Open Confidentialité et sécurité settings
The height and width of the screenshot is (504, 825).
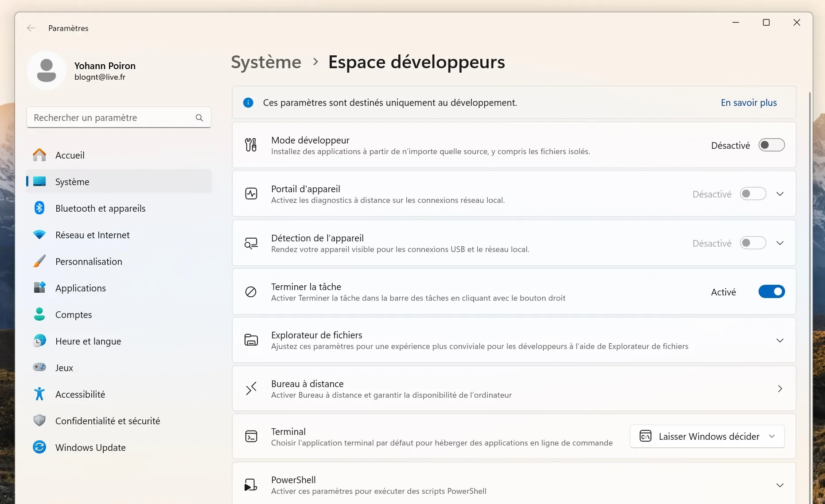pyautogui.click(x=119, y=421)
